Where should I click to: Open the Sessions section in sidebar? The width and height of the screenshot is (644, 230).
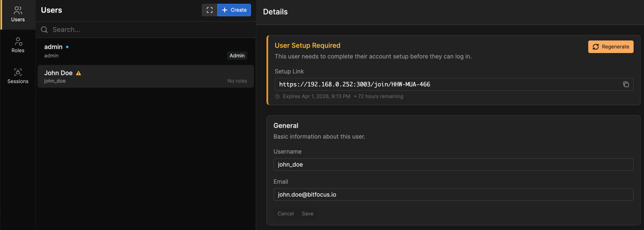pyautogui.click(x=18, y=76)
